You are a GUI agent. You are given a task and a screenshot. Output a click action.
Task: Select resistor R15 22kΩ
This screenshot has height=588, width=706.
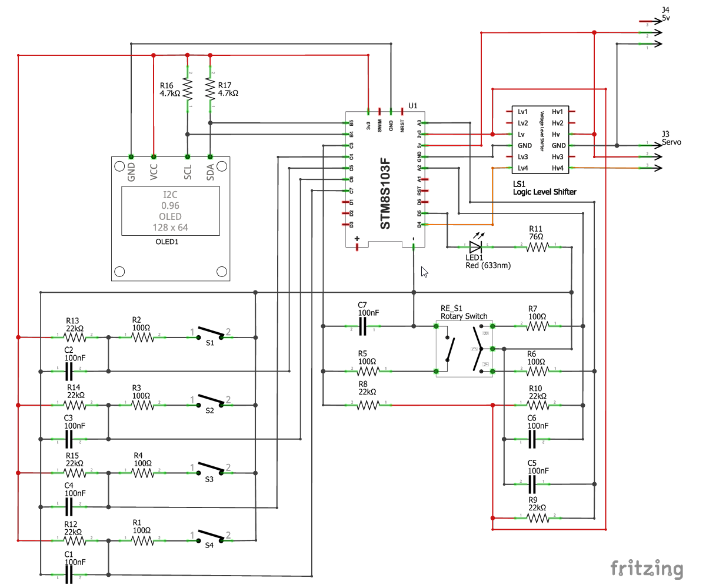75,473
